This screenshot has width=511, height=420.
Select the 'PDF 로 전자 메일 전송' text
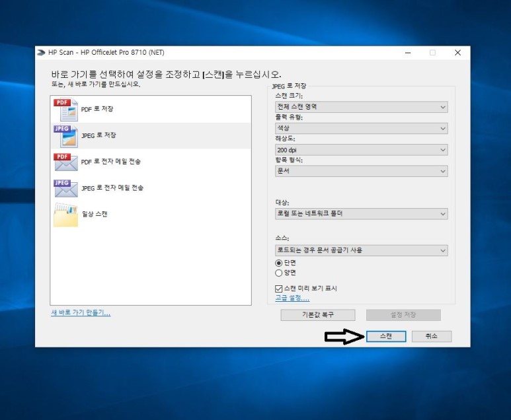point(111,162)
